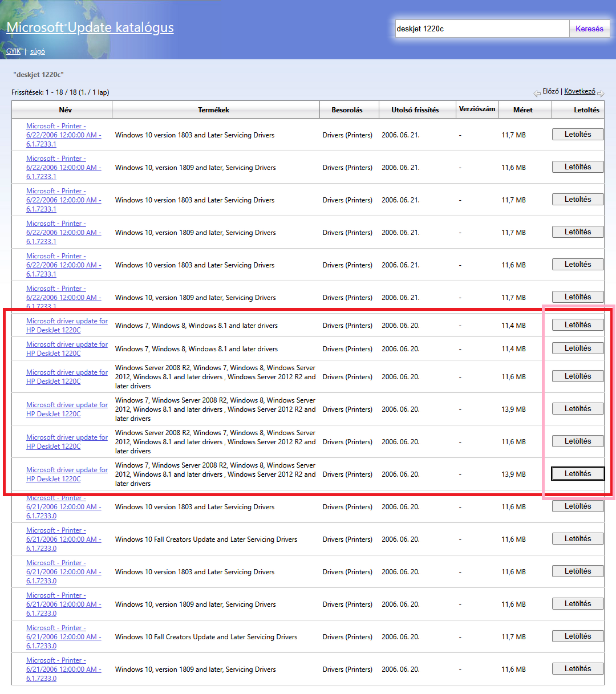Open the súgó help link

coord(38,51)
